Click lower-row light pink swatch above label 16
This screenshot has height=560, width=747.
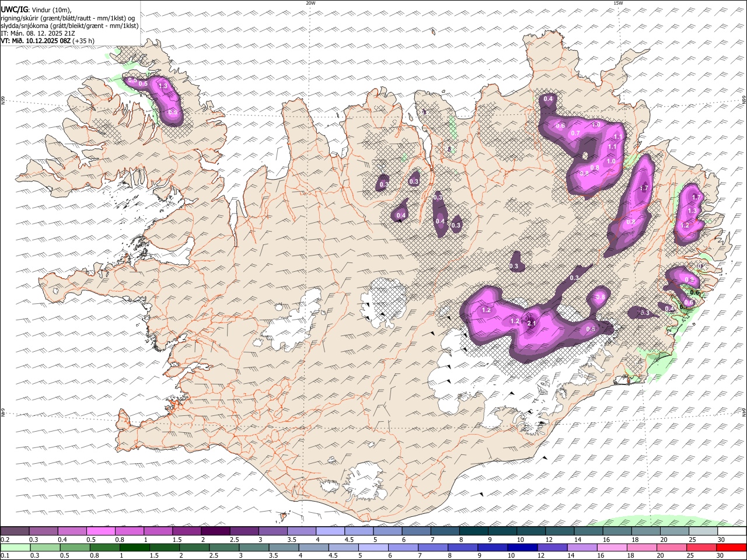click(x=612, y=548)
